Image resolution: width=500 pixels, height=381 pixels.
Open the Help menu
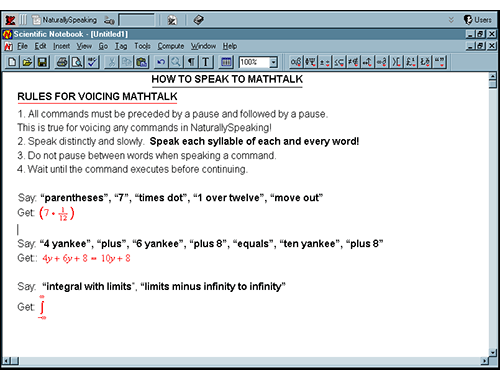click(230, 46)
